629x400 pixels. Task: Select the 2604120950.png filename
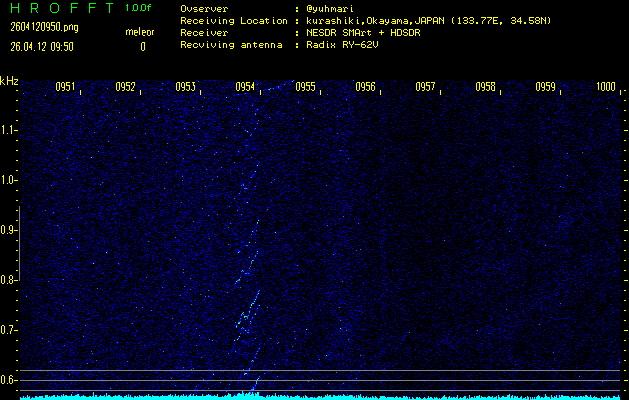39,26
